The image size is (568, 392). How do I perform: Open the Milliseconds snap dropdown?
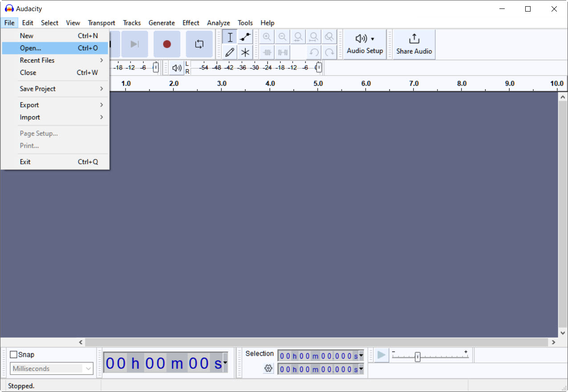pyautogui.click(x=52, y=368)
